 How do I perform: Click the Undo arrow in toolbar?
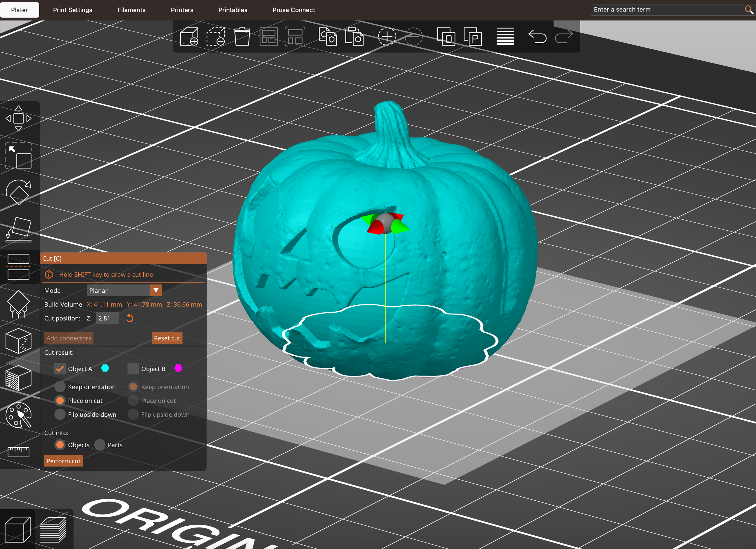(537, 36)
